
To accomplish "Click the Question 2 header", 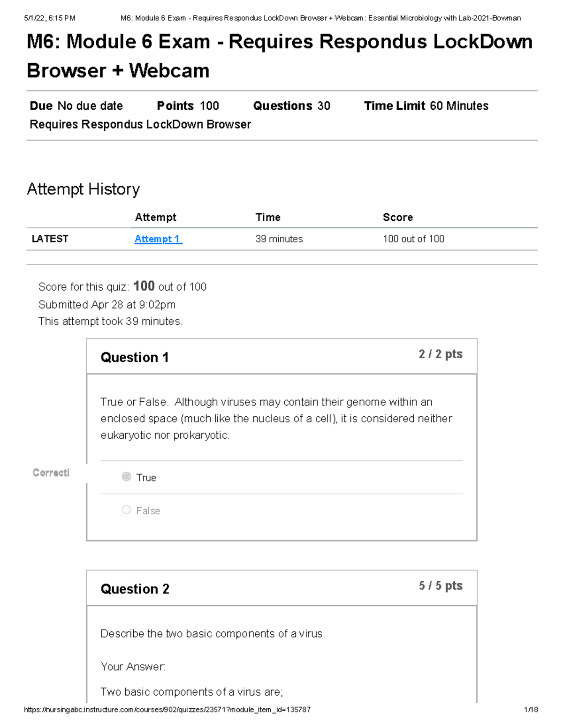I will click(135, 589).
